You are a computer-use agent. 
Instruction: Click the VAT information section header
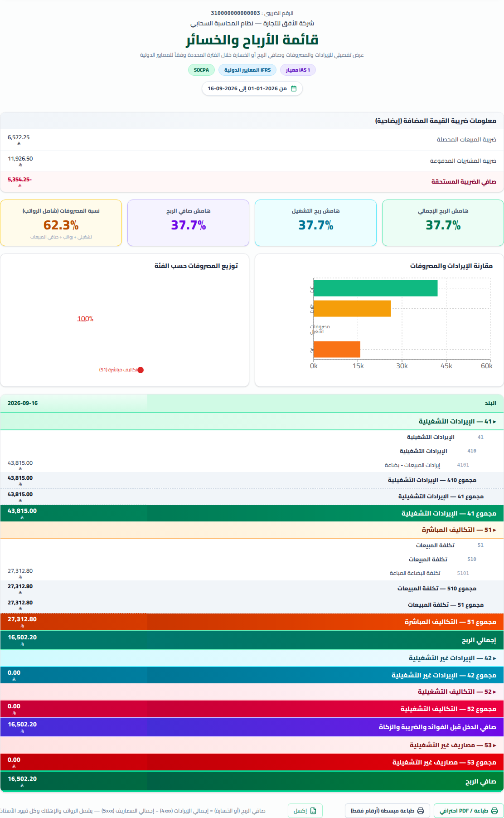(252, 121)
